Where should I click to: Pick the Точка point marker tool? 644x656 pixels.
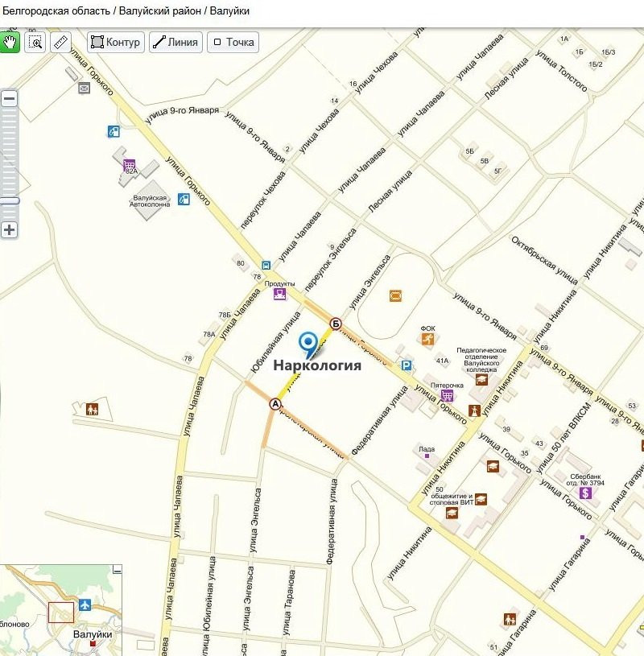233,42
